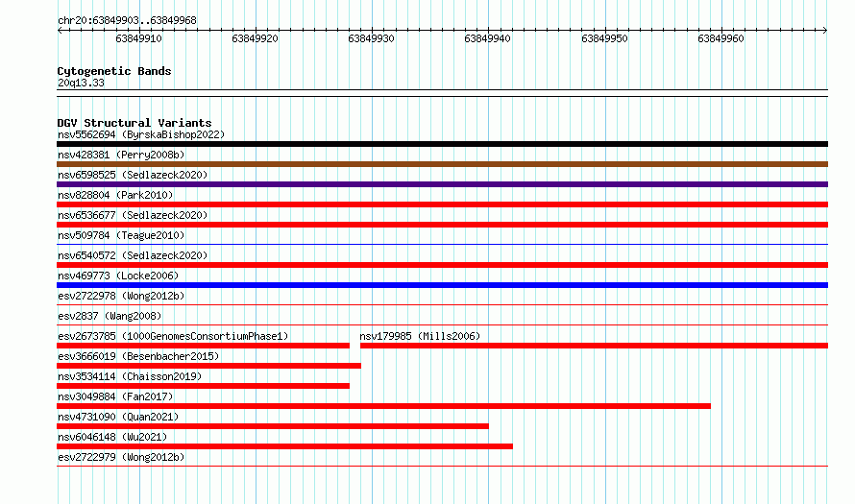Open the nsv828804 (Park2010) label
855x504 pixels.
(115, 195)
